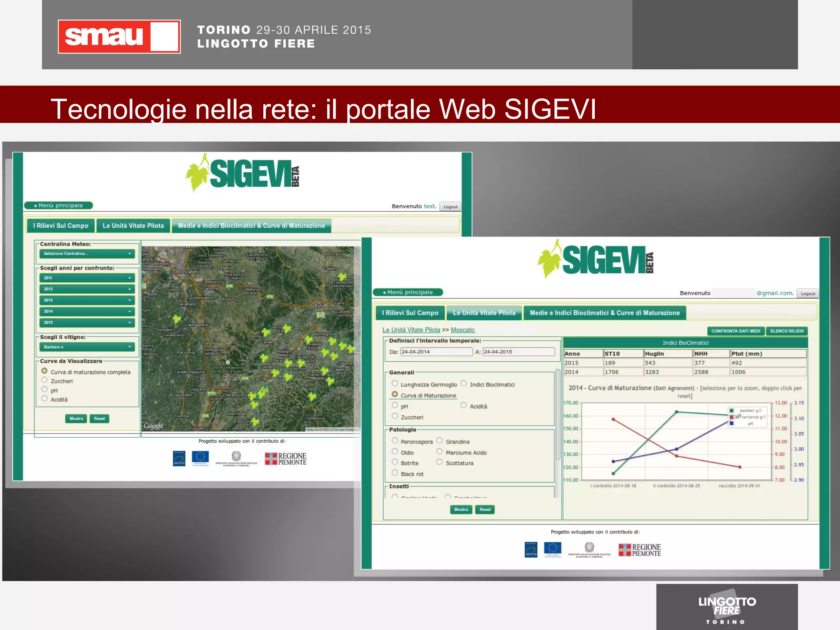The height and width of the screenshot is (630, 840).
Task: Open Centralina Meteo 'Seleziona Centralina' dropdown
Action: pos(87,253)
